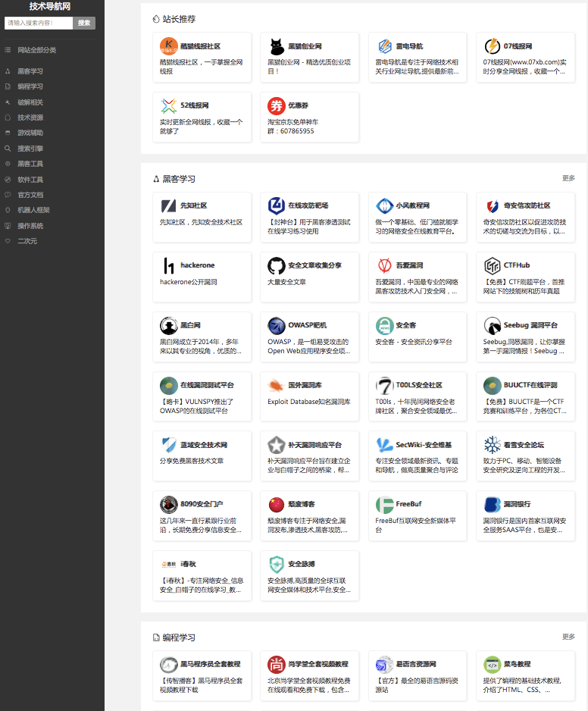
Task: Click '大量安全文章' description text
Action: coord(286,282)
